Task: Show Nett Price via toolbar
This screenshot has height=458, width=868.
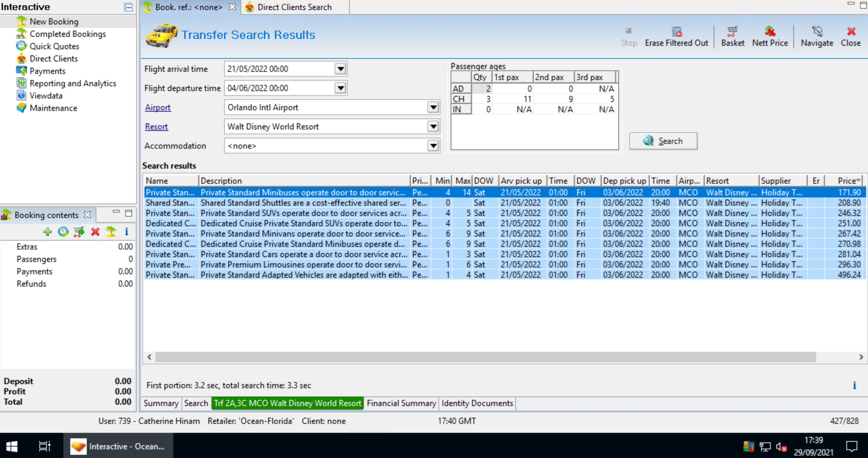Action: [x=770, y=37]
